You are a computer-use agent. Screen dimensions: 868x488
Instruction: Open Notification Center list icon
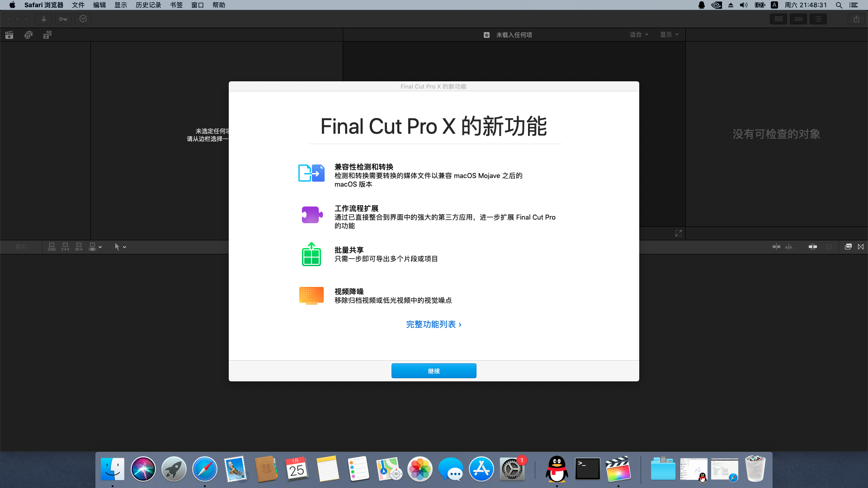tap(854, 5)
